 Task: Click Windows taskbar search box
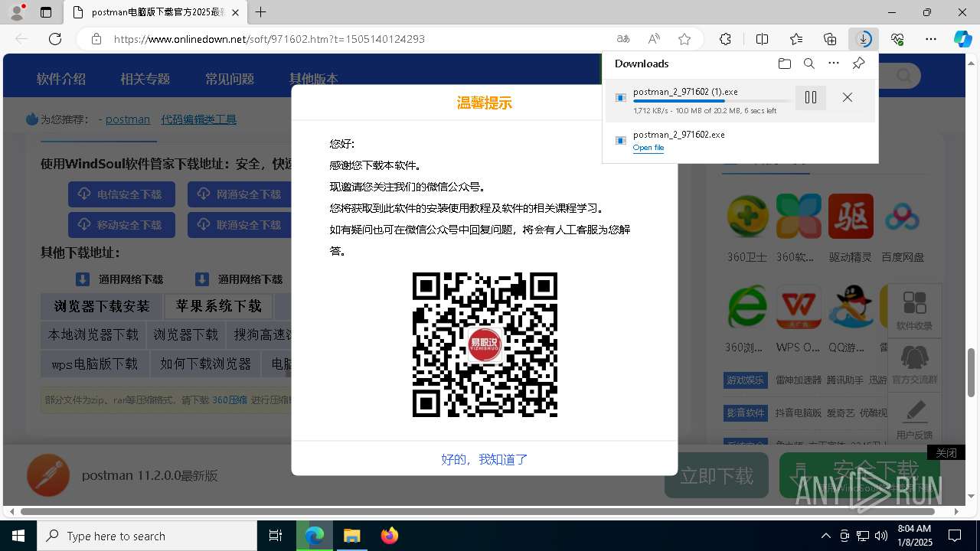(147, 536)
